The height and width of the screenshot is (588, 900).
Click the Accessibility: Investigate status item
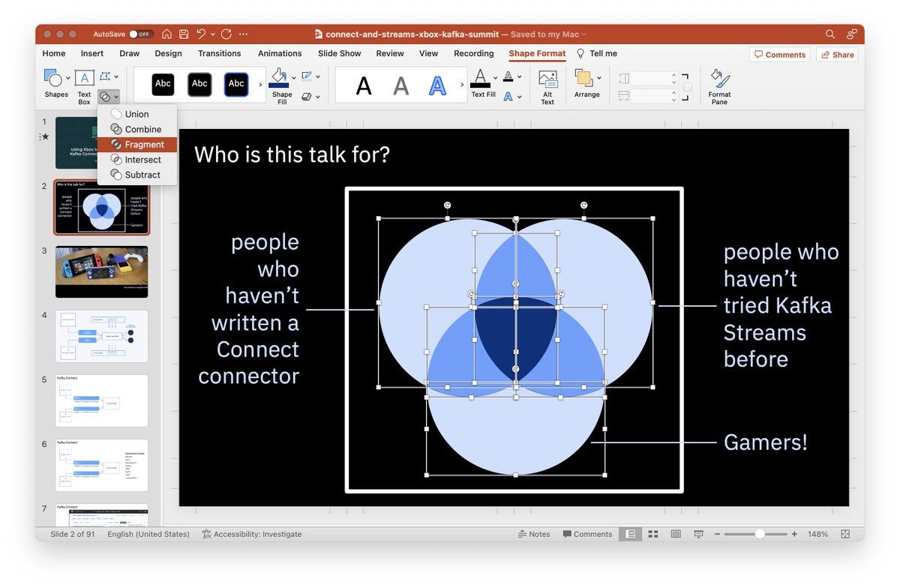tap(252, 534)
